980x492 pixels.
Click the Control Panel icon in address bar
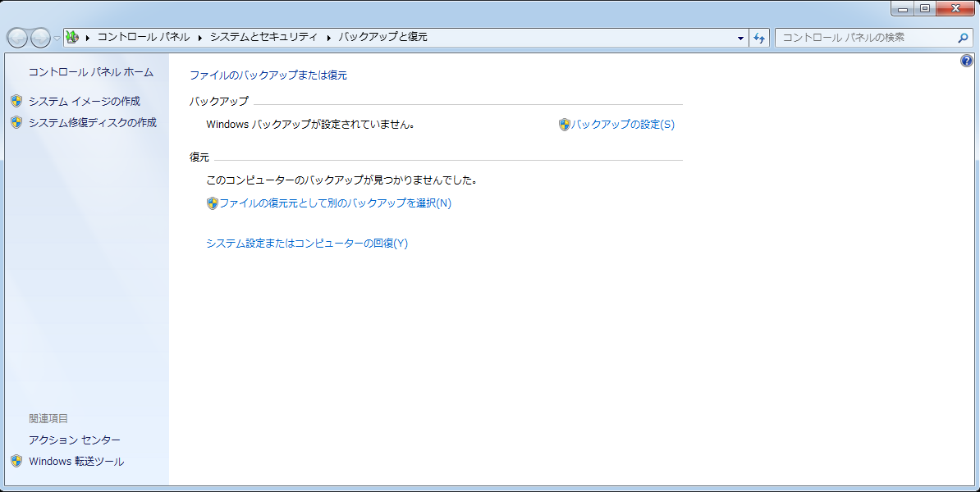coord(72,38)
